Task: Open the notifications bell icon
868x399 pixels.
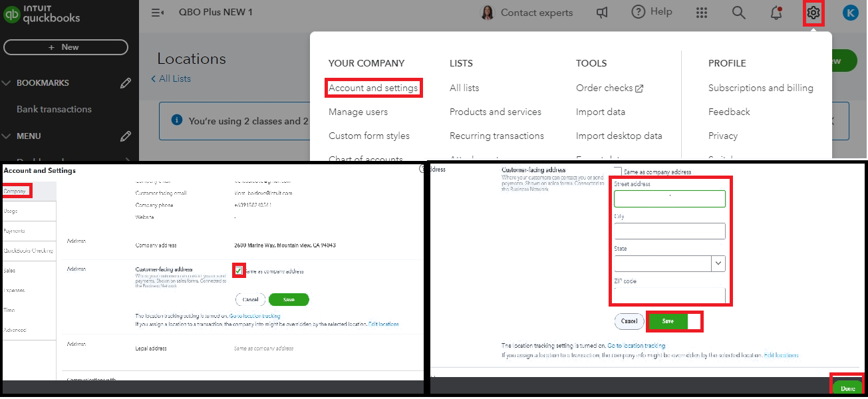Action: point(776,12)
